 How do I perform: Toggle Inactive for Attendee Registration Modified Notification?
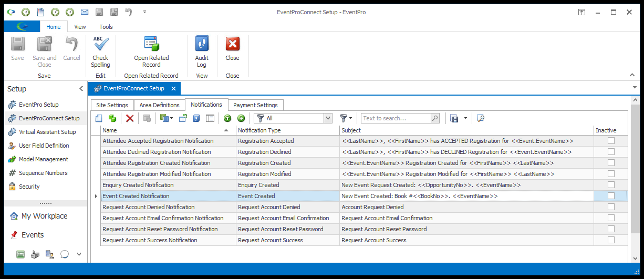tap(611, 174)
